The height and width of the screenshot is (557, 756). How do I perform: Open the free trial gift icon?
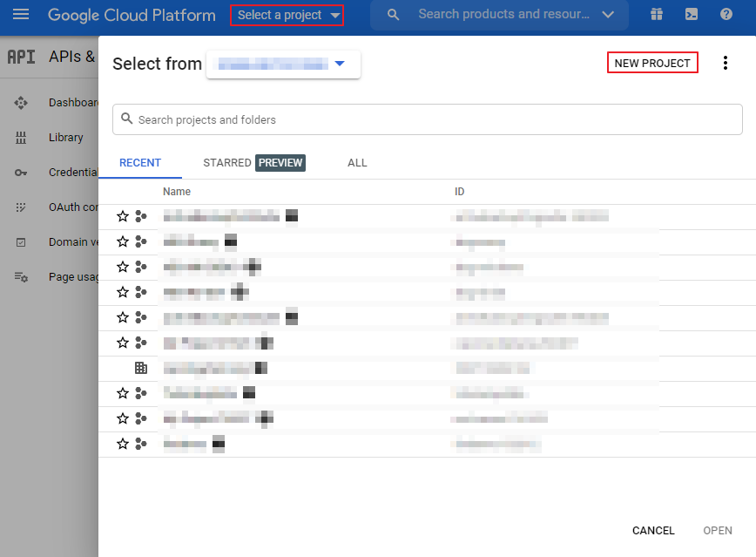pos(657,15)
